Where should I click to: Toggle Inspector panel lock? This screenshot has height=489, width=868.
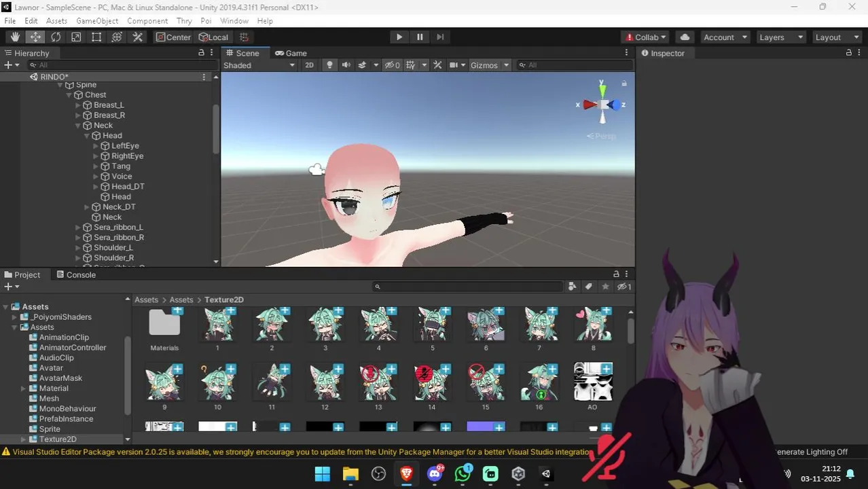848,53
